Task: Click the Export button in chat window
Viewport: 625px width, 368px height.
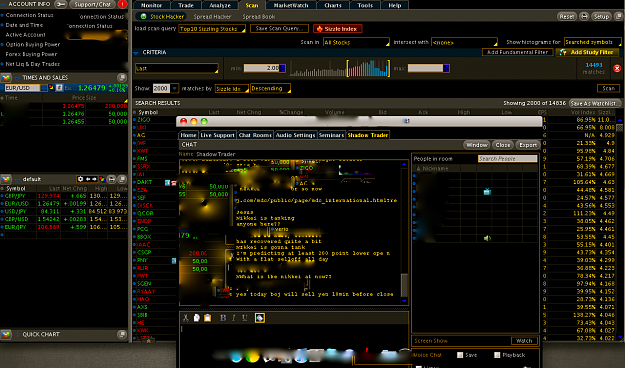Action: 528,145
